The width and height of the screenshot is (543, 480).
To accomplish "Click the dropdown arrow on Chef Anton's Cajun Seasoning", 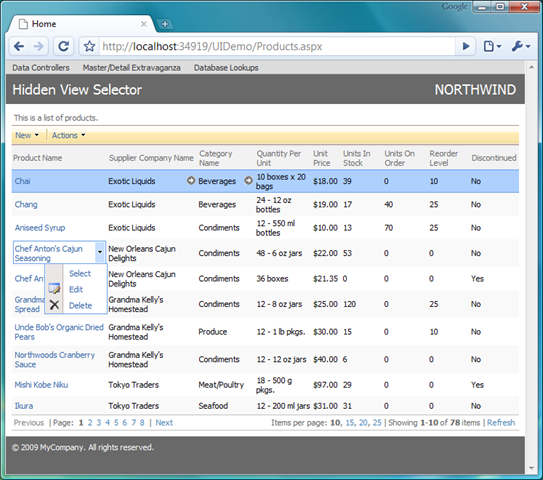I will pyautogui.click(x=100, y=252).
